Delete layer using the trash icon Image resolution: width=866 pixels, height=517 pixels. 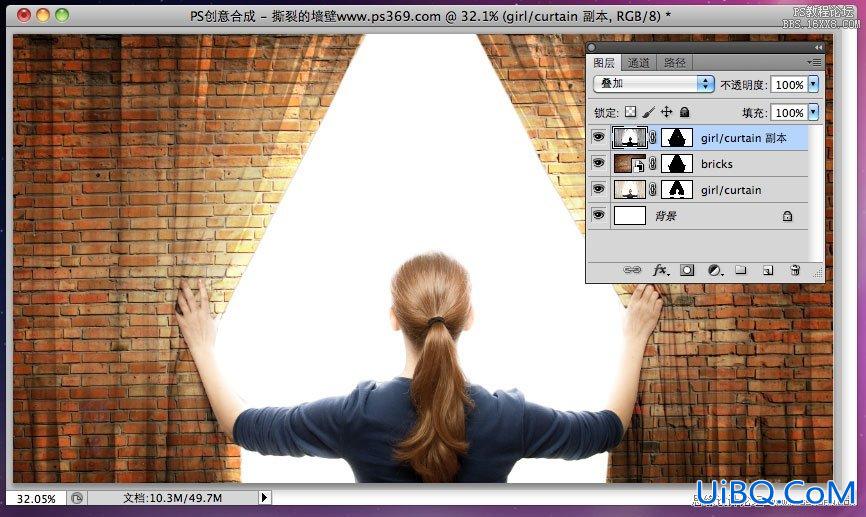click(795, 270)
